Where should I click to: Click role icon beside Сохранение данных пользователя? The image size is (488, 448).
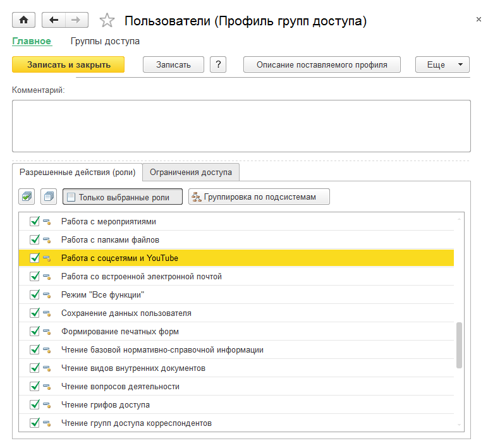click(47, 313)
